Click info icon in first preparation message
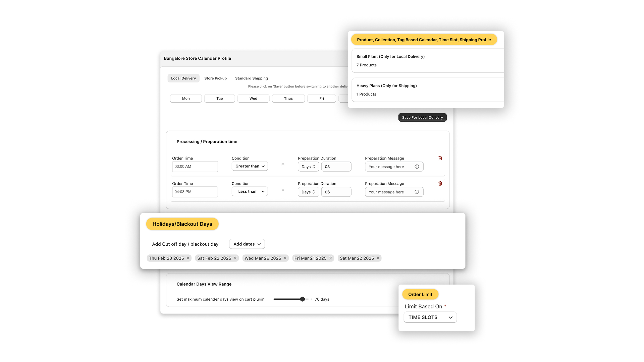The height and width of the screenshot is (362, 644). (x=417, y=167)
